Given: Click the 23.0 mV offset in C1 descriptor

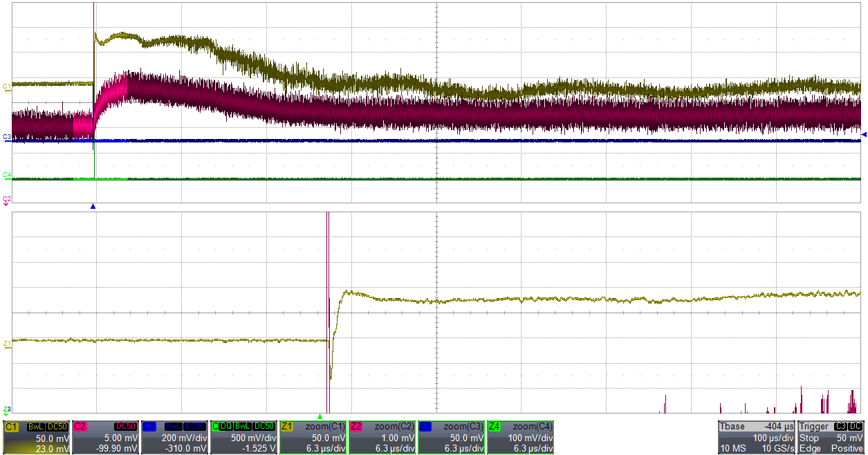Looking at the screenshot, I should tap(52, 449).
